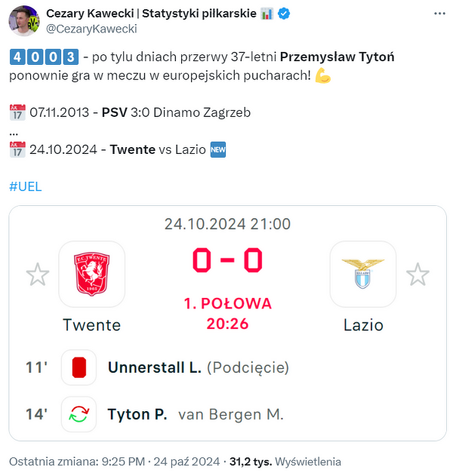Toggle favorite star next to Lazio

(x=418, y=275)
